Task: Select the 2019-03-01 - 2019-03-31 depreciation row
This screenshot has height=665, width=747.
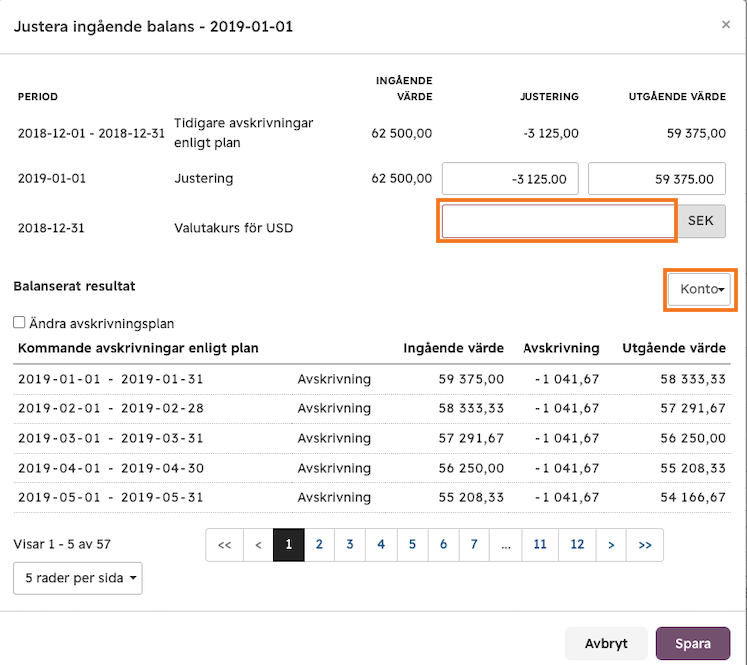Action: coord(372,438)
